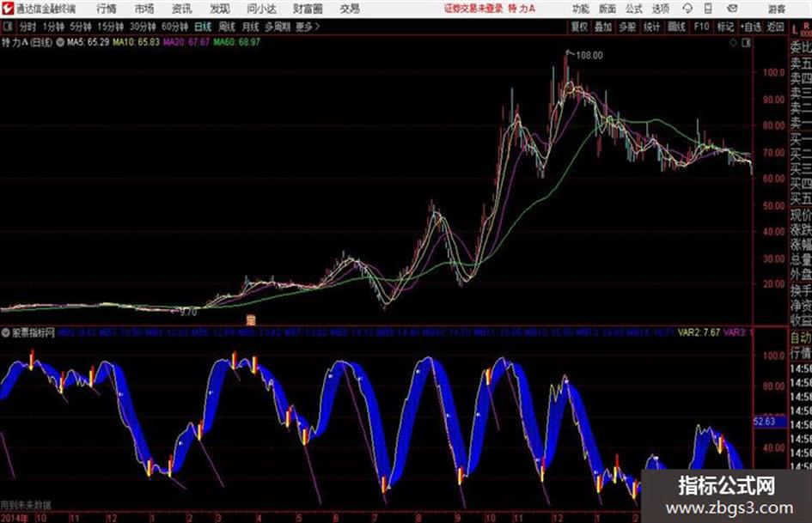Open the 资讯 menu
This screenshot has height=523, width=812.
pos(181,9)
